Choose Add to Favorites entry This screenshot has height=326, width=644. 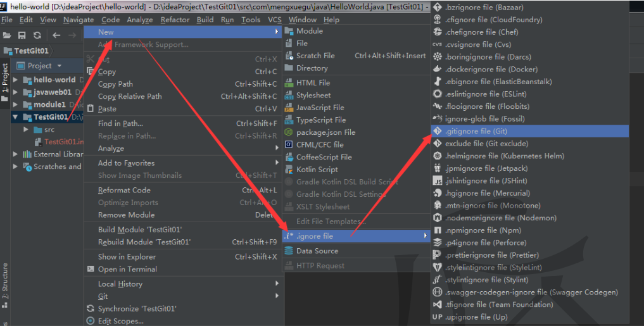tap(126, 163)
